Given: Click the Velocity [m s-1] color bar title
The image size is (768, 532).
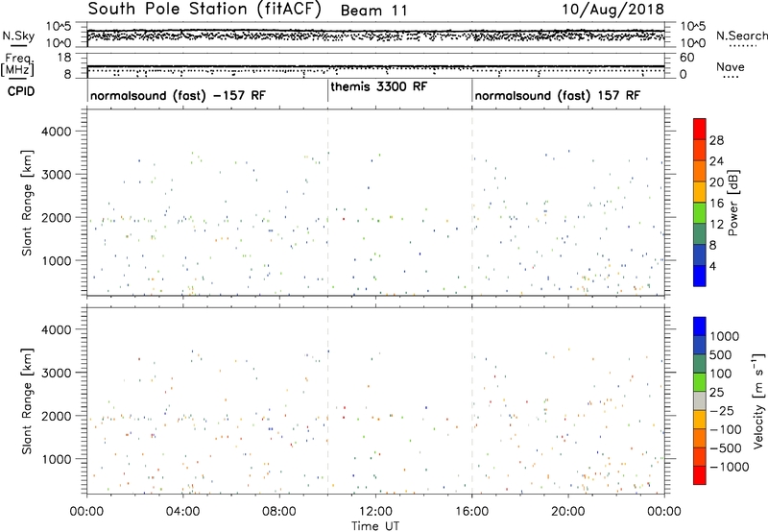Looking at the screenshot, I should coord(758,400).
